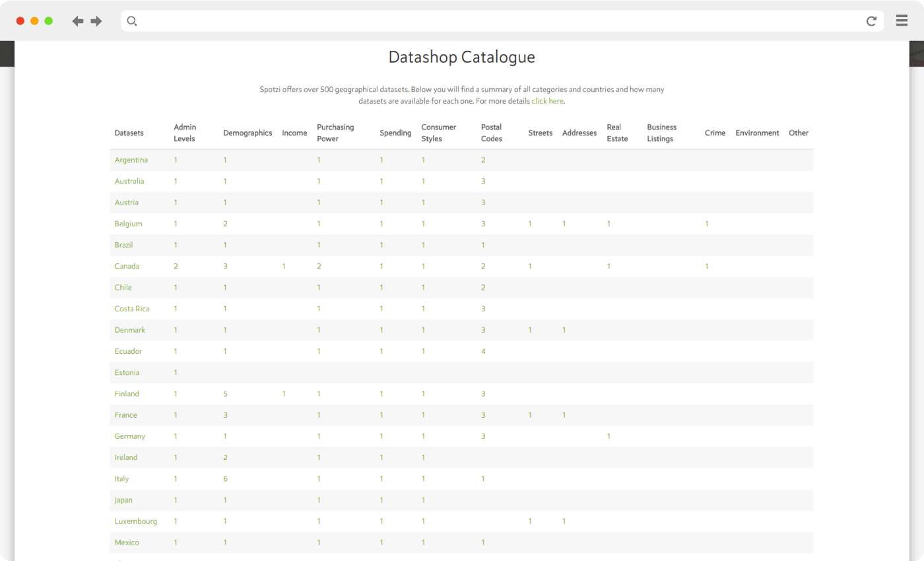The width and height of the screenshot is (924, 561).
Task: Click the 'Crime' column header
Action: coord(715,133)
